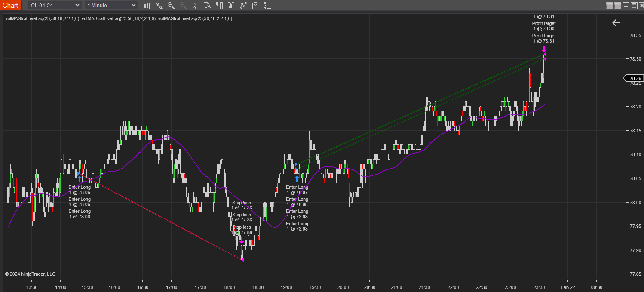This screenshot has height=292, width=644.
Task: Select the candlestick bar style tool
Action: [x=147, y=6]
